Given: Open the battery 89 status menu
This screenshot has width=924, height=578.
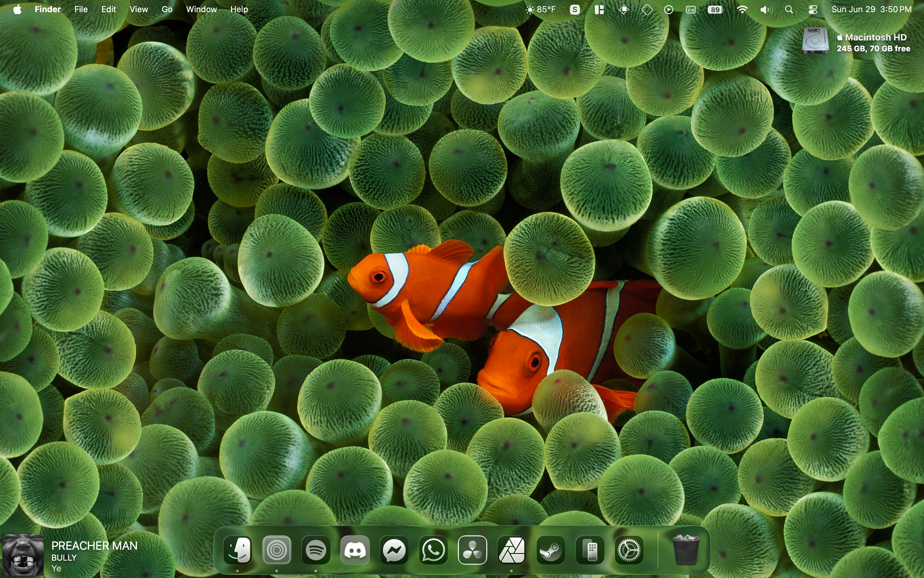Looking at the screenshot, I should 715,10.
